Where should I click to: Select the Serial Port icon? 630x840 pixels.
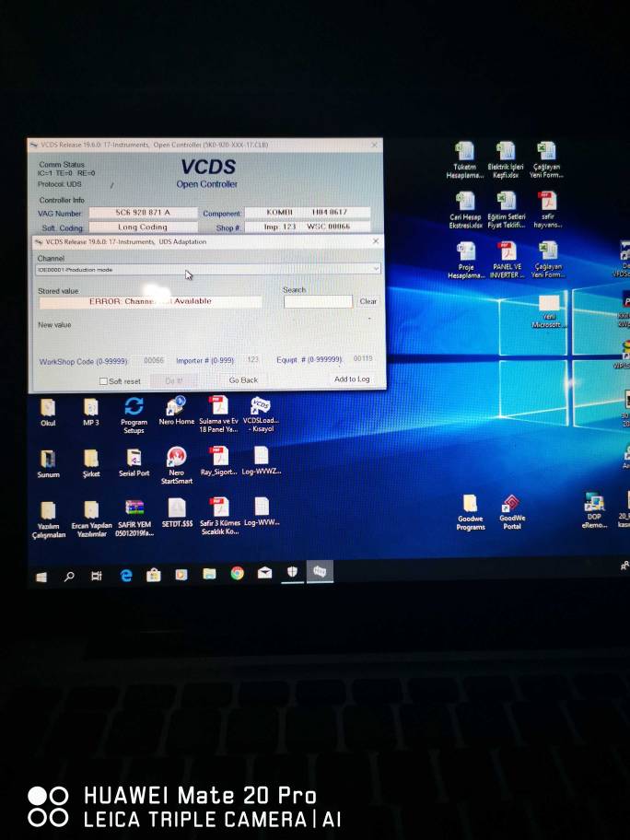coord(134,463)
